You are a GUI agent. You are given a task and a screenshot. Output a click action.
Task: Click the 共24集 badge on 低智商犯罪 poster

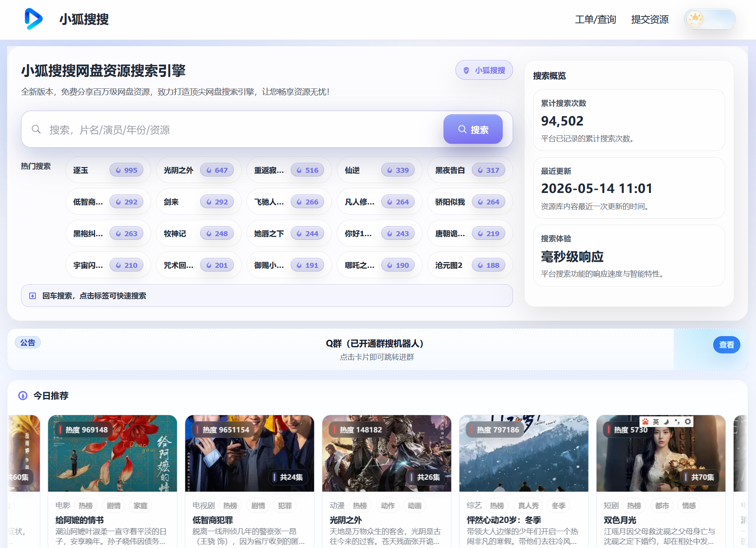click(x=288, y=477)
